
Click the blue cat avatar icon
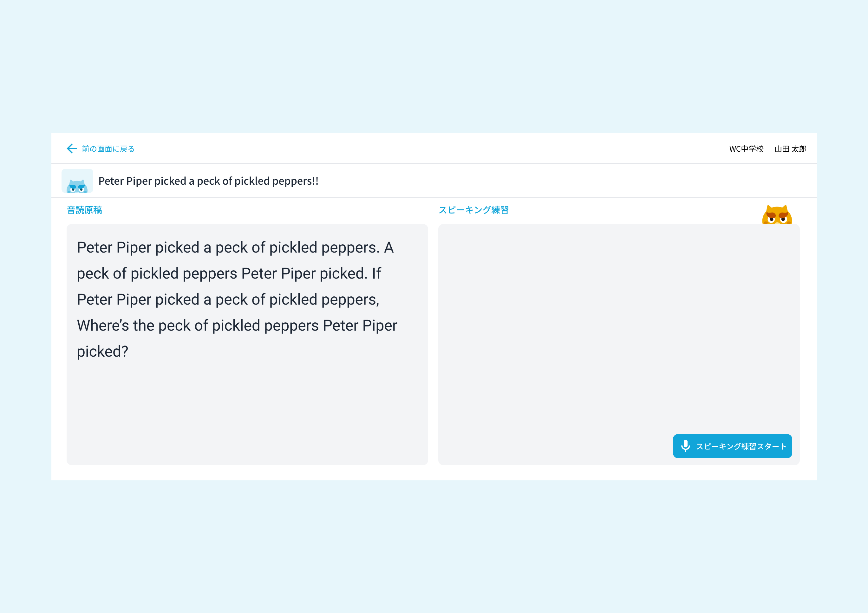point(77,182)
